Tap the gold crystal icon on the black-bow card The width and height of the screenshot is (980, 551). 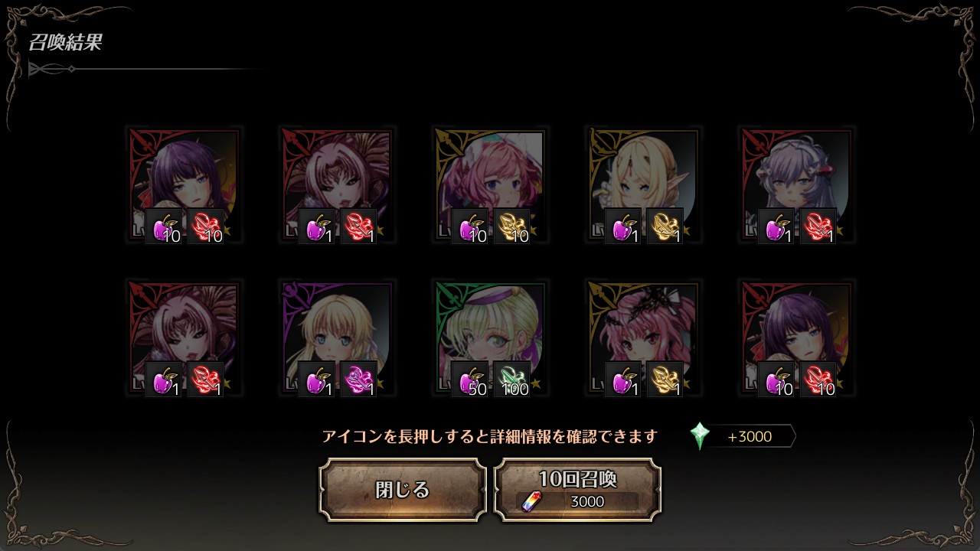click(x=665, y=380)
